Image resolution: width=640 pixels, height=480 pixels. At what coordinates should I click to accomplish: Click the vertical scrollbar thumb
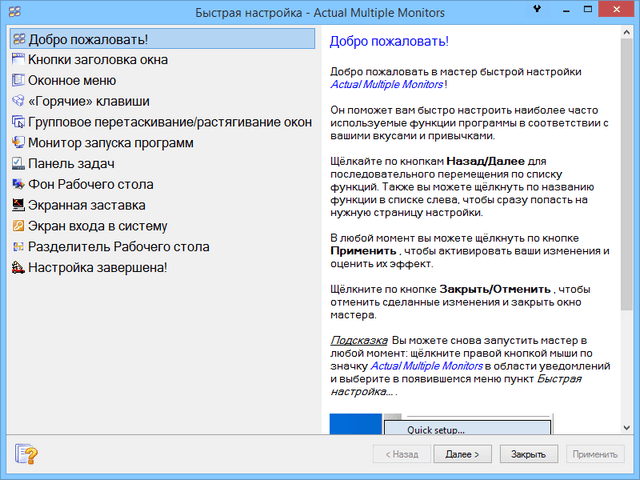(627, 174)
